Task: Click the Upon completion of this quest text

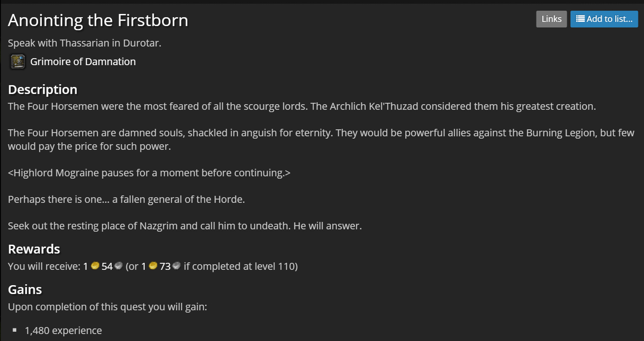Action: tap(107, 307)
